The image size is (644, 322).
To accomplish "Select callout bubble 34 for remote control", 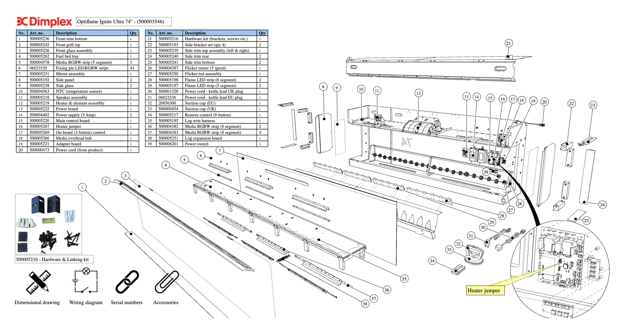I will point(432,261).
